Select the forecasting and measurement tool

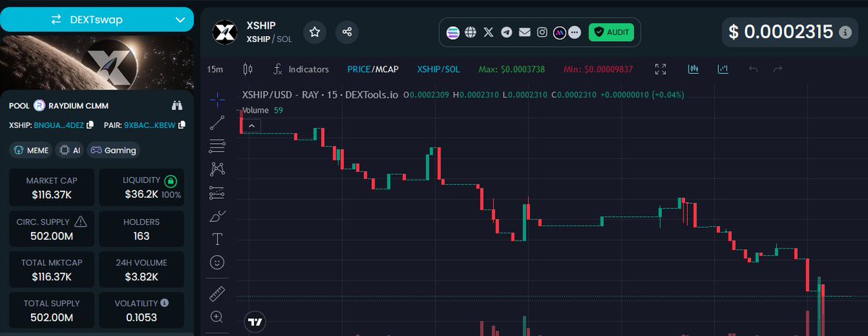click(217, 193)
